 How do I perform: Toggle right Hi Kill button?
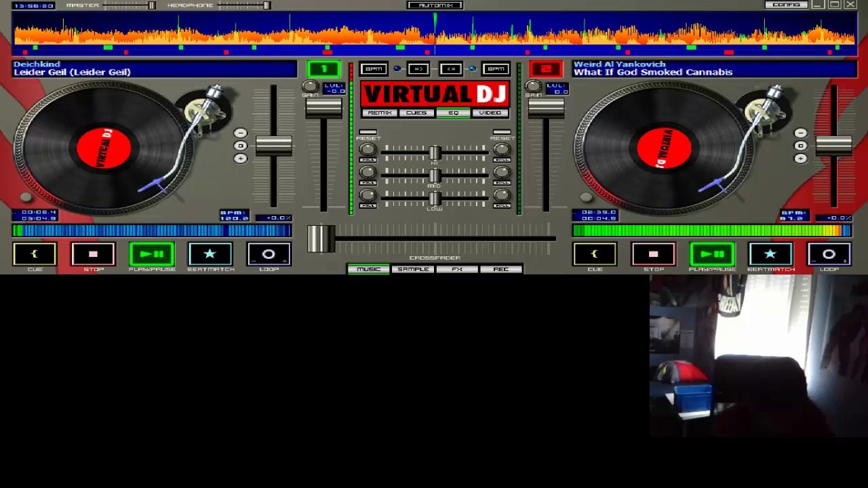pyautogui.click(x=502, y=160)
